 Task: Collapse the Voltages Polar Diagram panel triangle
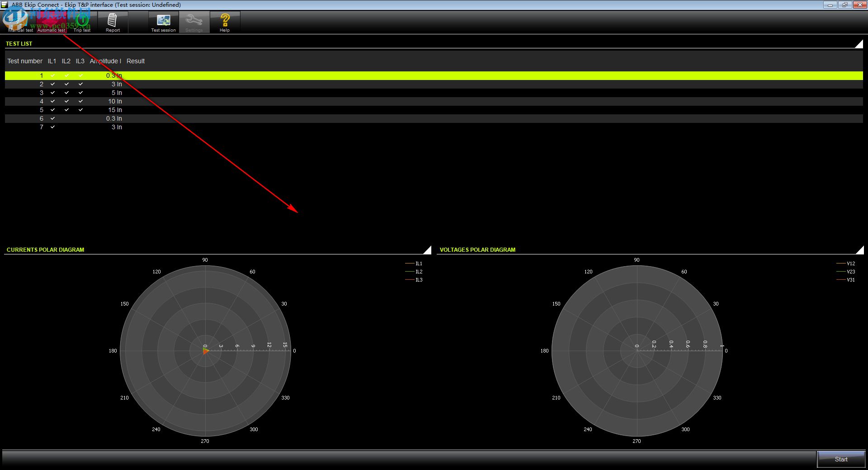point(860,249)
